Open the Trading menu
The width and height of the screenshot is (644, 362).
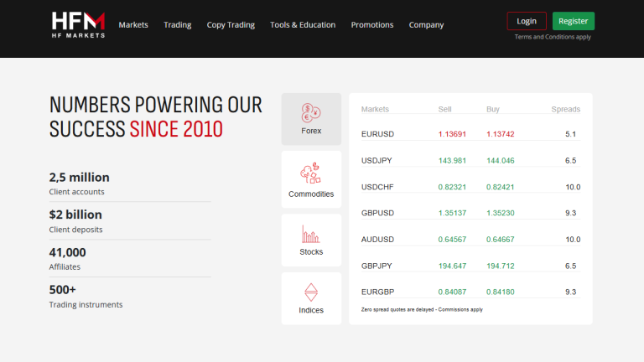click(x=178, y=25)
